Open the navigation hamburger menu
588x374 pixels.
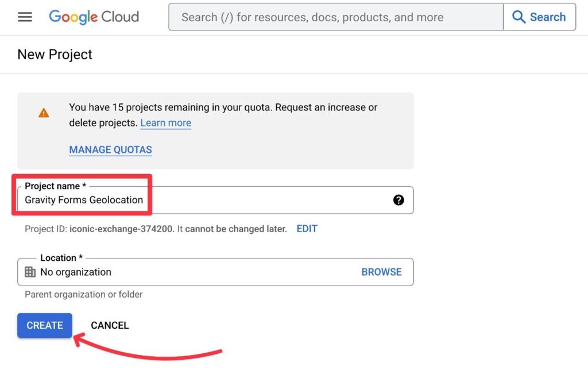click(24, 17)
